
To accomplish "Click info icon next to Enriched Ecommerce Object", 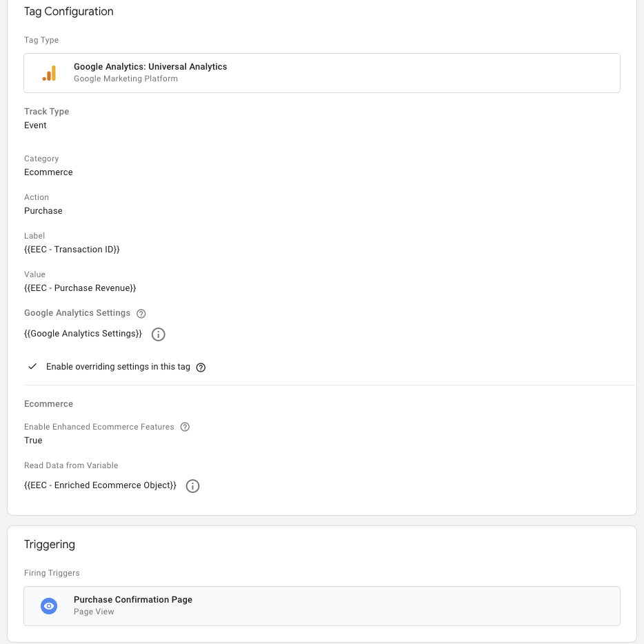I will [193, 486].
